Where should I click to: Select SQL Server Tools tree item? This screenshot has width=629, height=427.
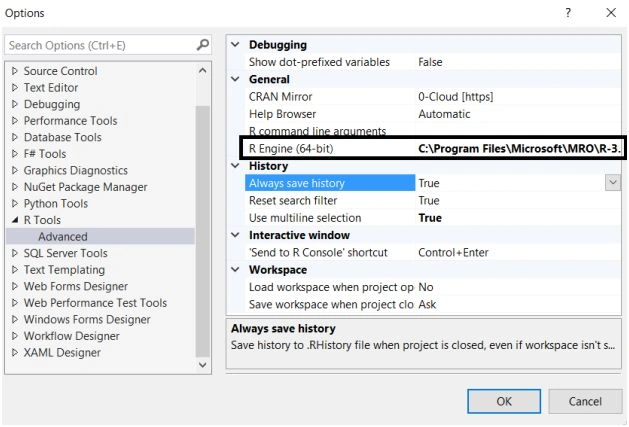tap(65, 253)
